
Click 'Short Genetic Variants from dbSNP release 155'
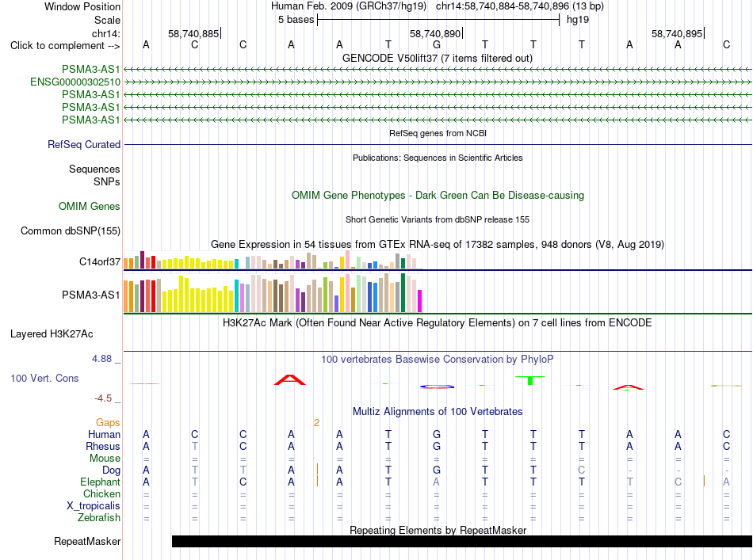point(438,219)
